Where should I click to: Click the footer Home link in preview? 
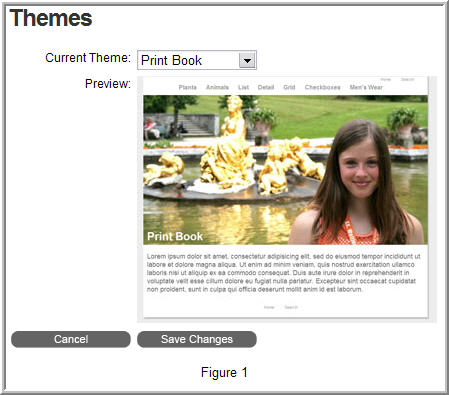[269, 307]
